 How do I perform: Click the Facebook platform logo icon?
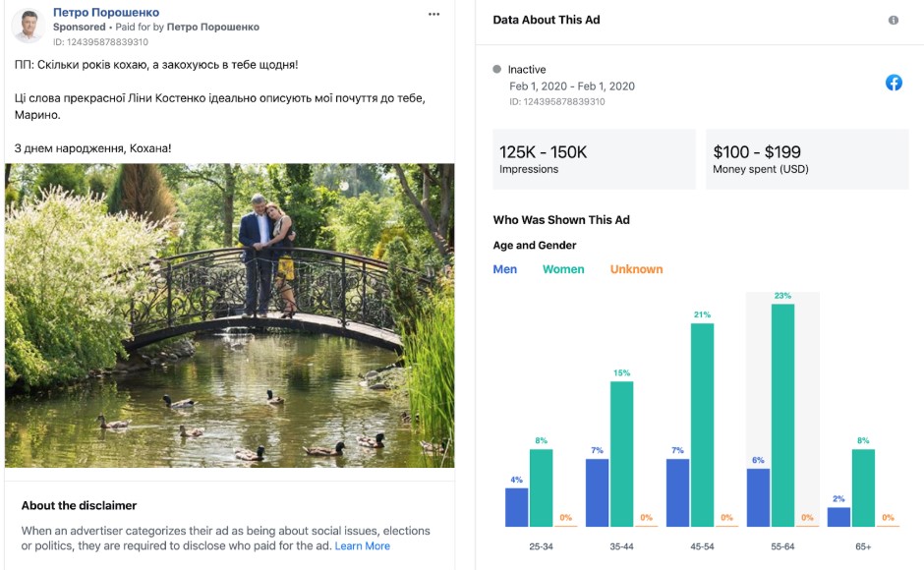pyautogui.click(x=894, y=83)
